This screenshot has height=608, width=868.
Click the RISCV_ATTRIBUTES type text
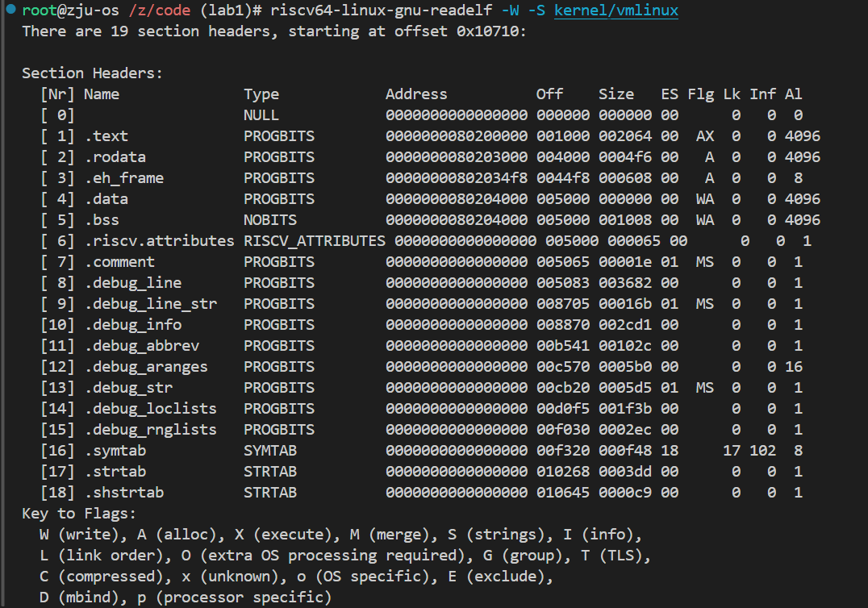315,241
